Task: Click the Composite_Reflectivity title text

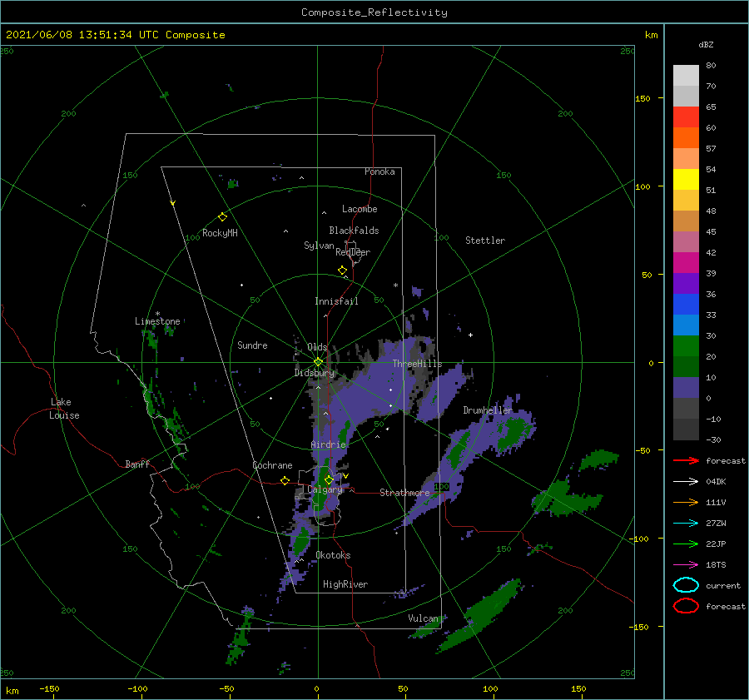Action: [374, 12]
